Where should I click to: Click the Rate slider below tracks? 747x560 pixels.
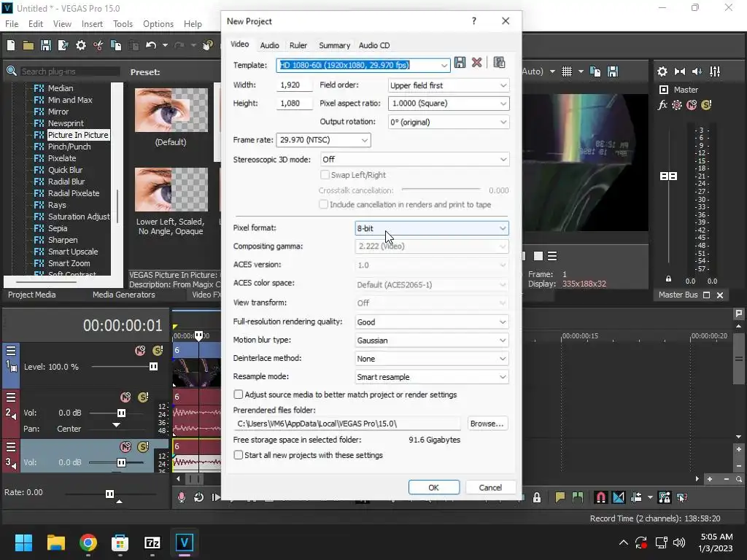pos(110,494)
